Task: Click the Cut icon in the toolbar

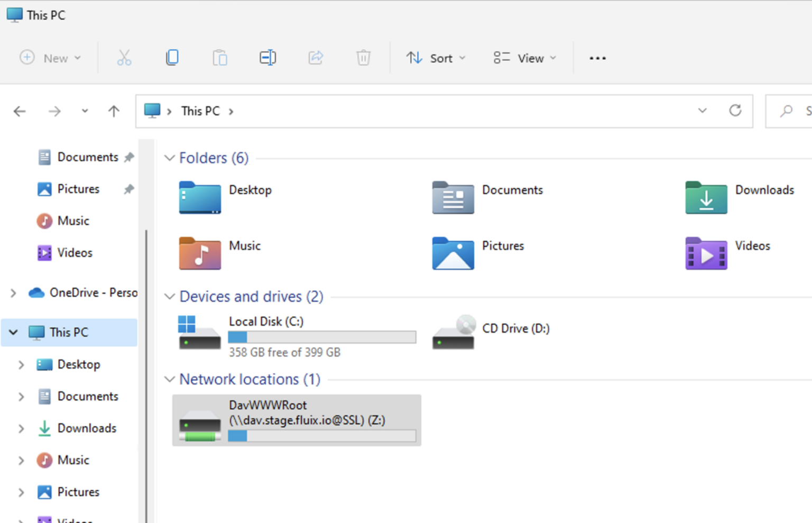Action: pos(124,58)
